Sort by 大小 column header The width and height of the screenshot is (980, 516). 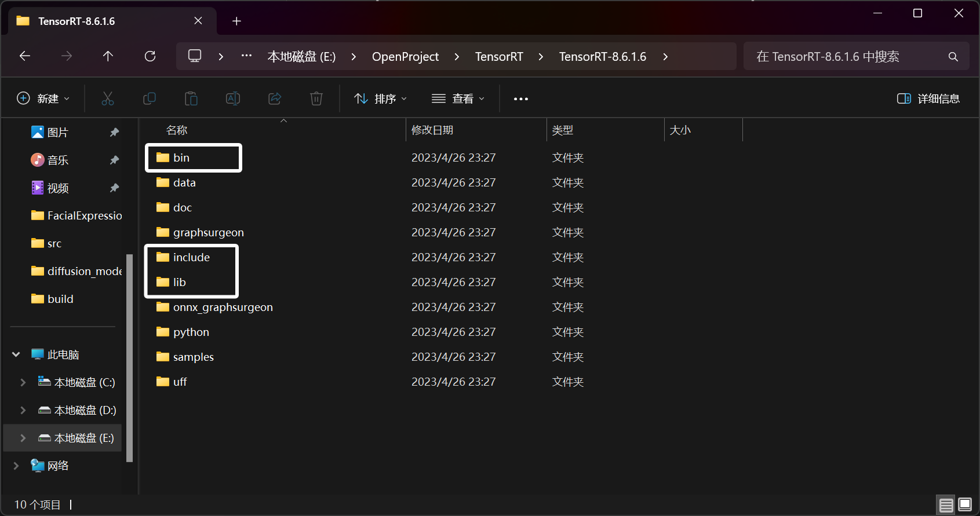click(x=680, y=130)
